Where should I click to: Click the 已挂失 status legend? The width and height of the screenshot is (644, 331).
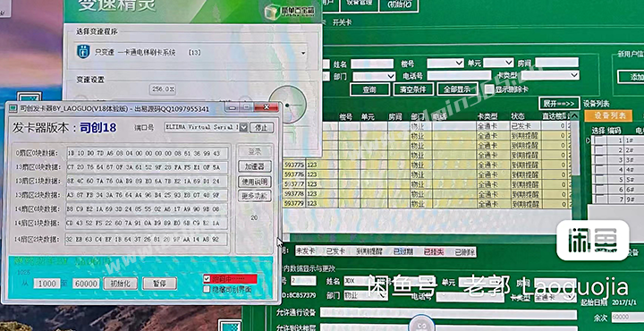pyautogui.click(x=434, y=251)
